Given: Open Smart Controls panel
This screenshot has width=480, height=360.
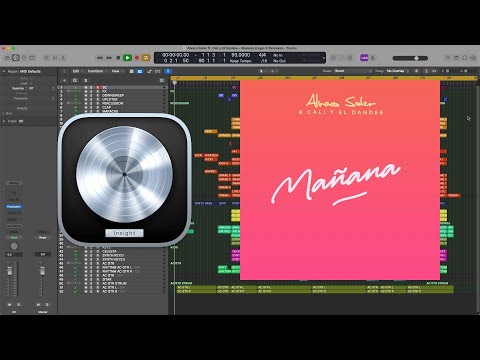Looking at the screenshot, I should pos(47,58).
